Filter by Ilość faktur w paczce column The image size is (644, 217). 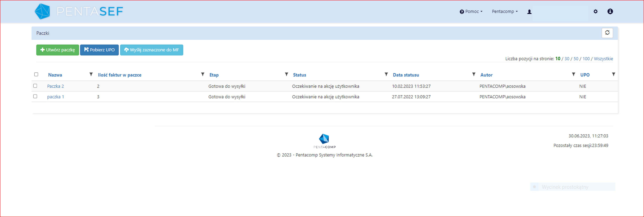(203, 74)
